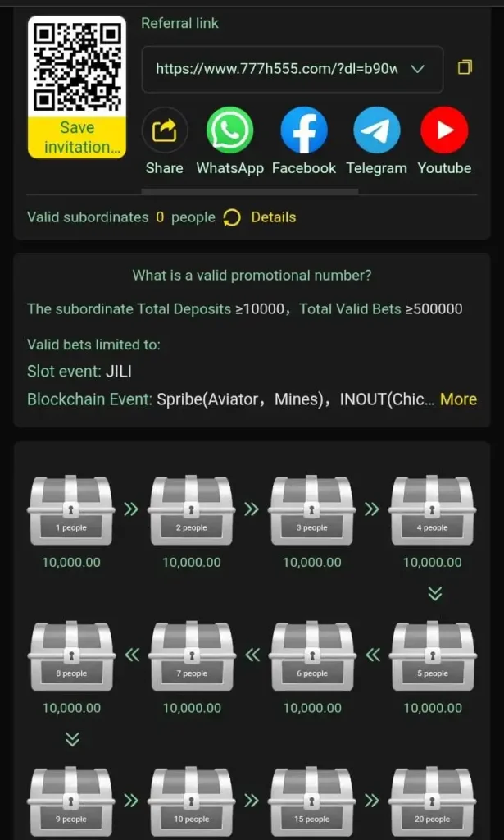Click the Youtube icon
The width and height of the screenshot is (504, 840).
coord(444,130)
